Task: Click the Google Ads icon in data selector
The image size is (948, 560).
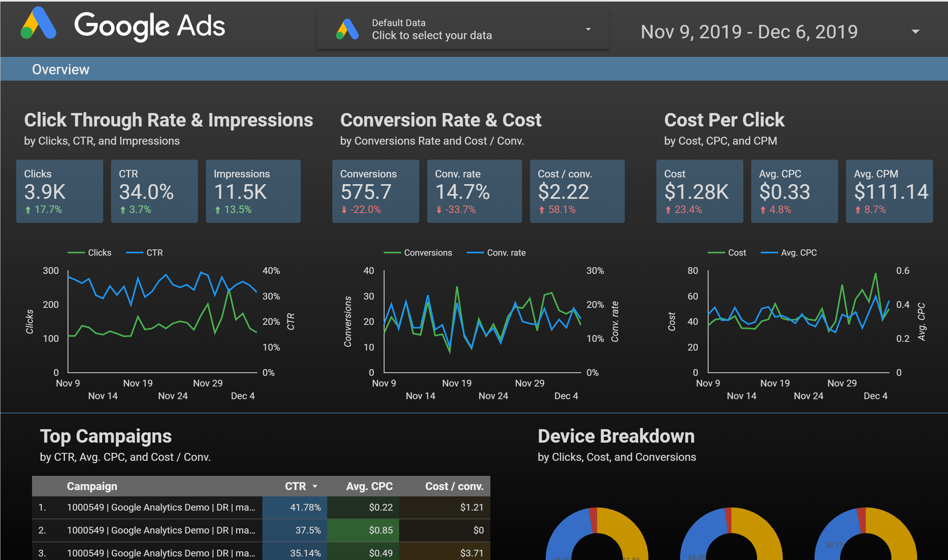Action: tap(347, 30)
